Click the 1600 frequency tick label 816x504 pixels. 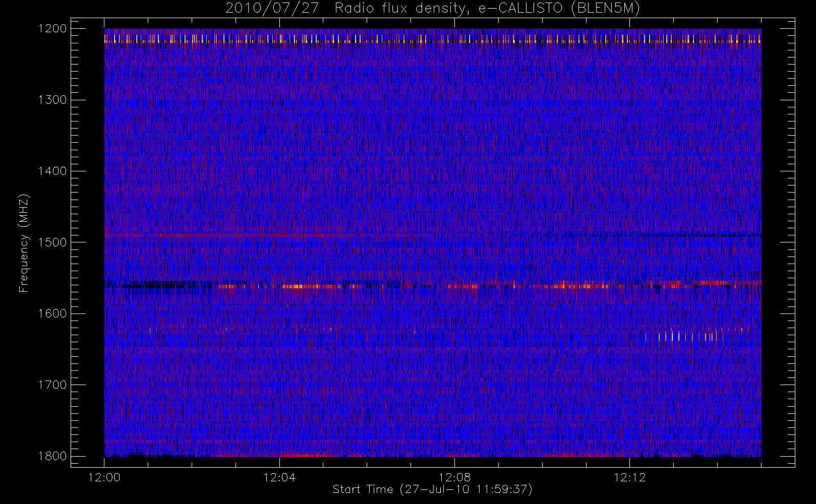52,313
